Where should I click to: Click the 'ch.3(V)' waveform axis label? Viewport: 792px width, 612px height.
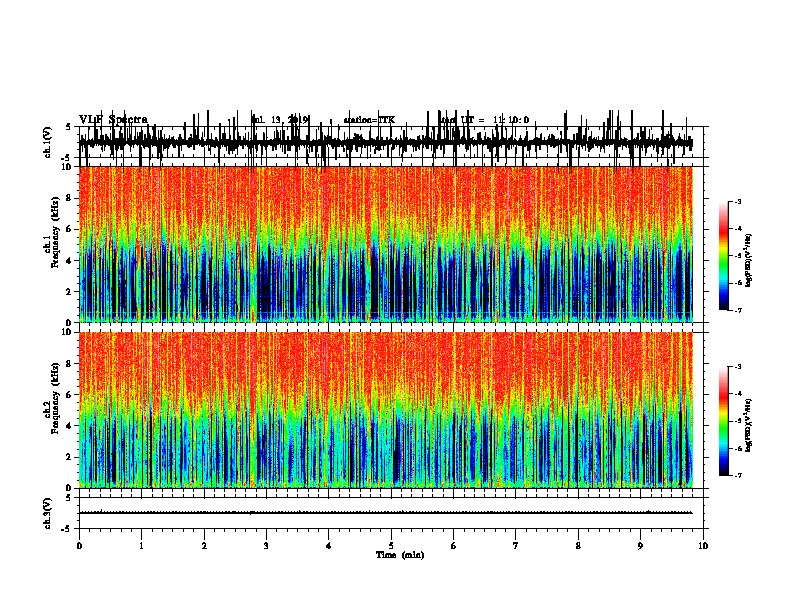pyautogui.click(x=48, y=513)
